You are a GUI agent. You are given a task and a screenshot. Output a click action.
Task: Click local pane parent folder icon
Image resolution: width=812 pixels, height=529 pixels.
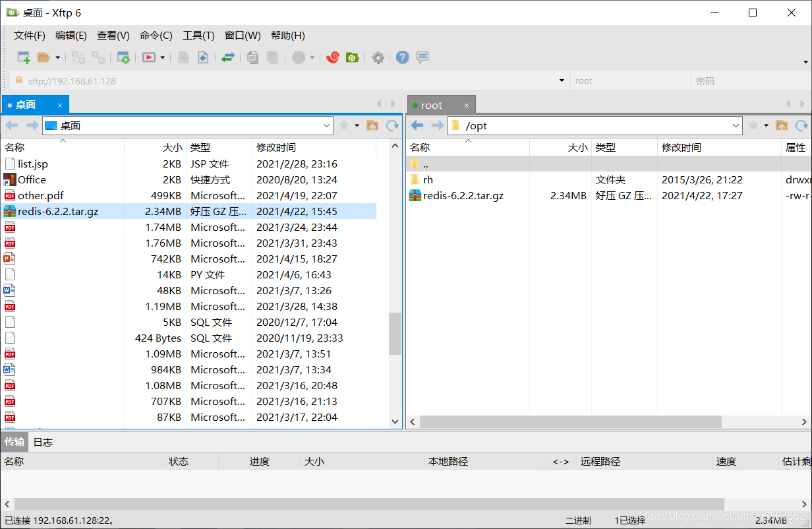[x=372, y=125]
